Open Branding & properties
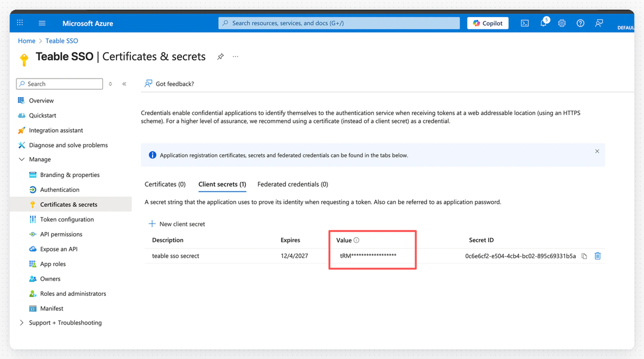The width and height of the screenshot is (644, 359). point(70,175)
